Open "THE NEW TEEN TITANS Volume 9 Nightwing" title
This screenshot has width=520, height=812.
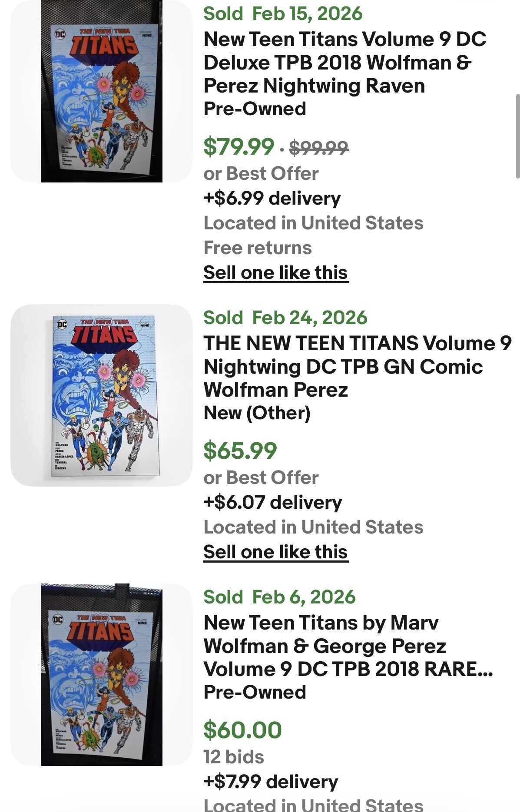tap(357, 366)
